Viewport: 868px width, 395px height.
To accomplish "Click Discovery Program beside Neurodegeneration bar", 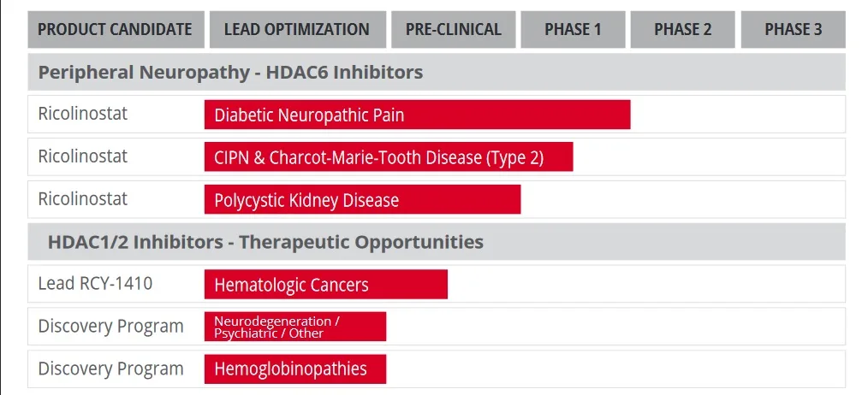I will pyautogui.click(x=110, y=327).
